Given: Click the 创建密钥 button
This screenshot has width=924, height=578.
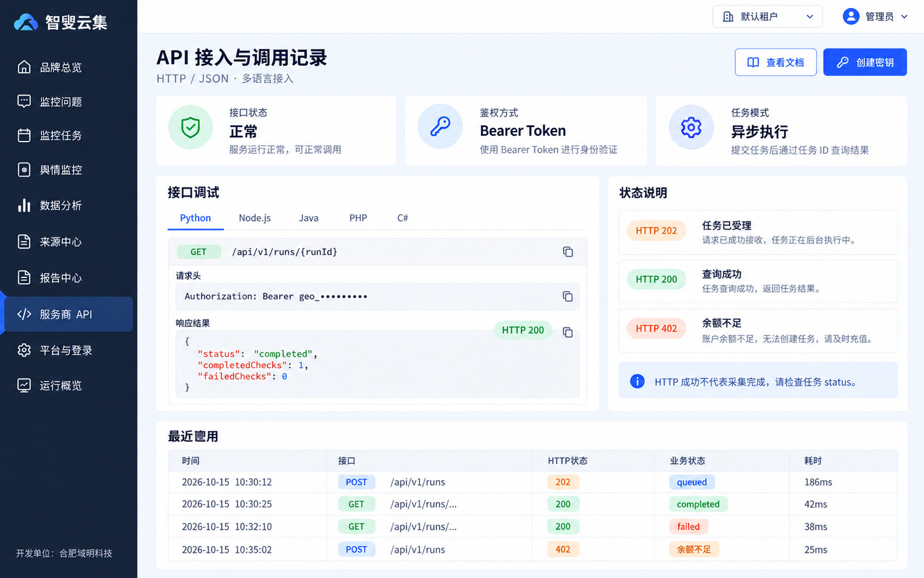Looking at the screenshot, I should point(865,62).
